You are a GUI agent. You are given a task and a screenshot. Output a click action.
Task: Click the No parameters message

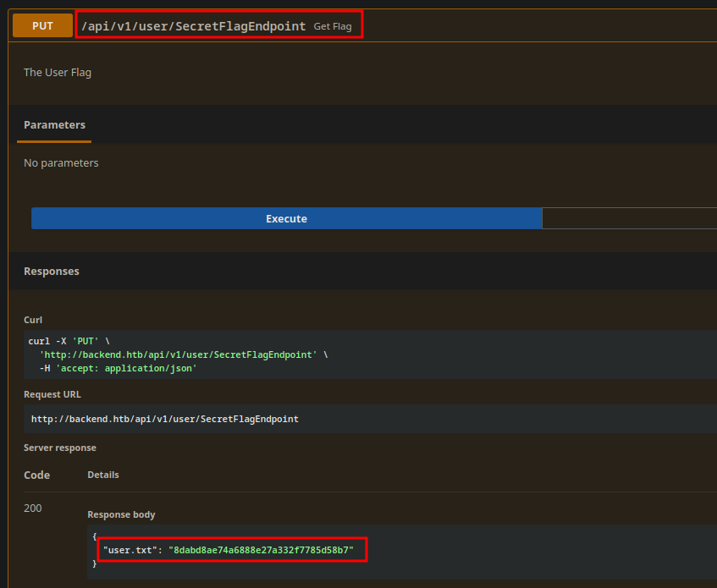pos(61,163)
